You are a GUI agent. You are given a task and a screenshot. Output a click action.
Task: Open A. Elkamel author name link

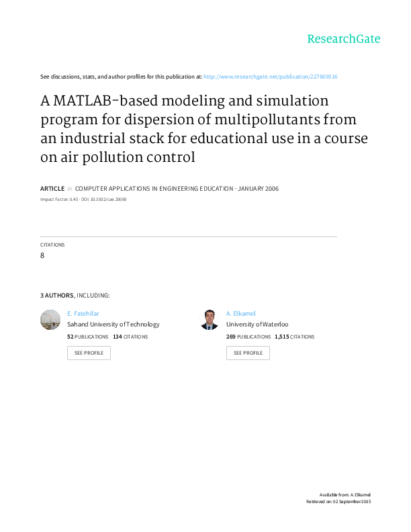click(x=240, y=314)
